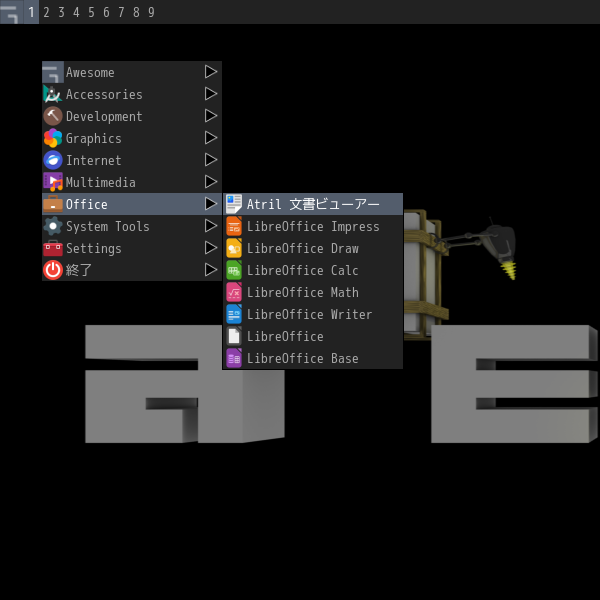Click the Graphics colorful flower icon
This screenshot has height=600, width=600.
(53, 138)
